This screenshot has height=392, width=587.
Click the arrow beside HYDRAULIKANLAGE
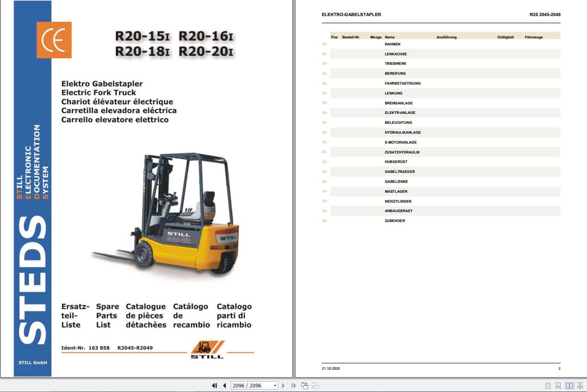tap(325, 132)
